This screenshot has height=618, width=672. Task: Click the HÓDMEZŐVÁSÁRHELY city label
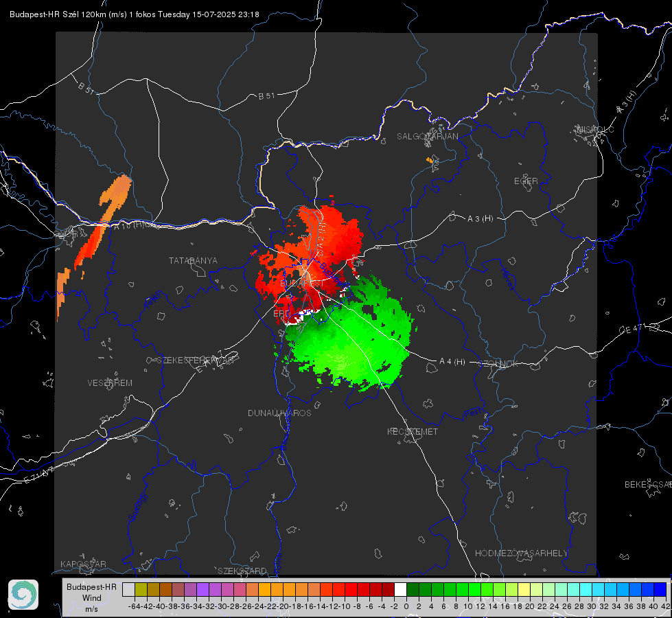tap(521, 553)
